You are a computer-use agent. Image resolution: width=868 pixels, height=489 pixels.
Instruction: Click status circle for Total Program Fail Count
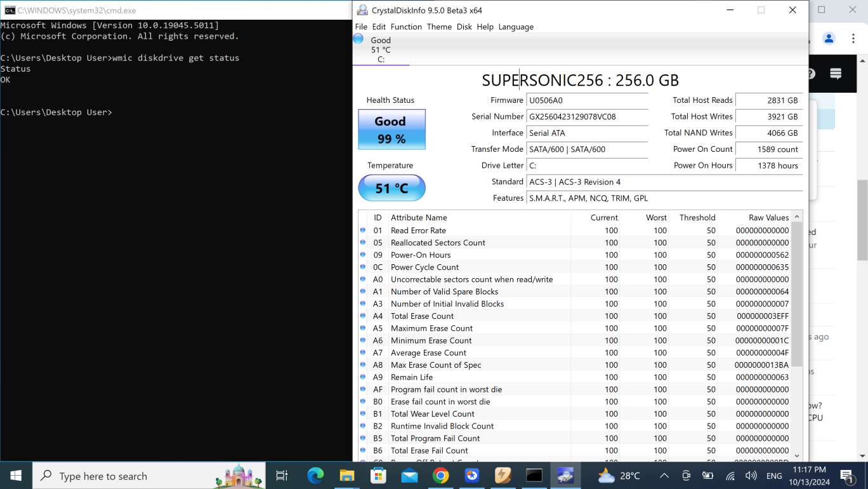coord(363,438)
